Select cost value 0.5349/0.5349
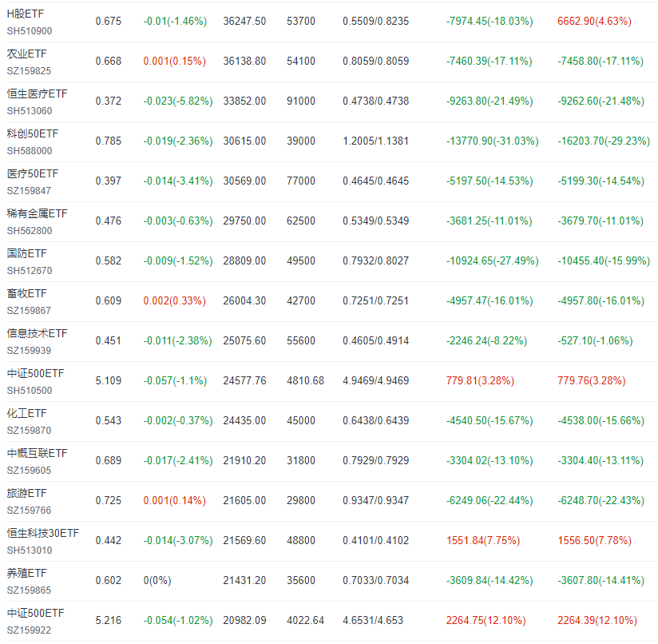The image size is (658, 644). tap(375, 221)
